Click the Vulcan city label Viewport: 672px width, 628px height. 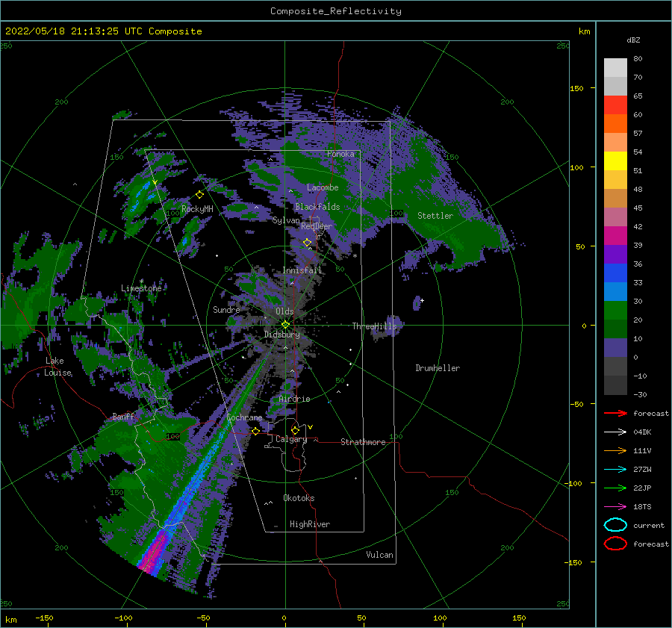click(380, 555)
